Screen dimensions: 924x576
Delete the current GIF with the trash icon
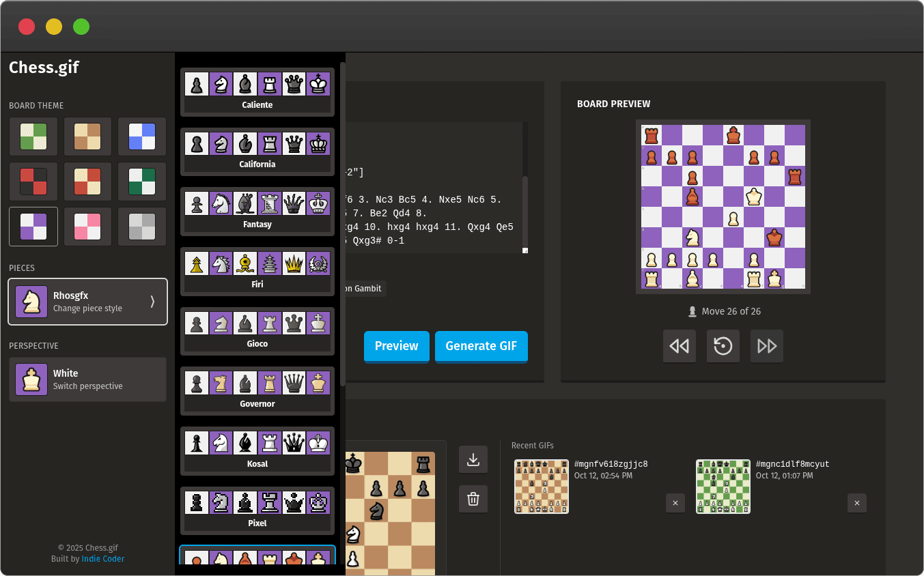point(473,499)
